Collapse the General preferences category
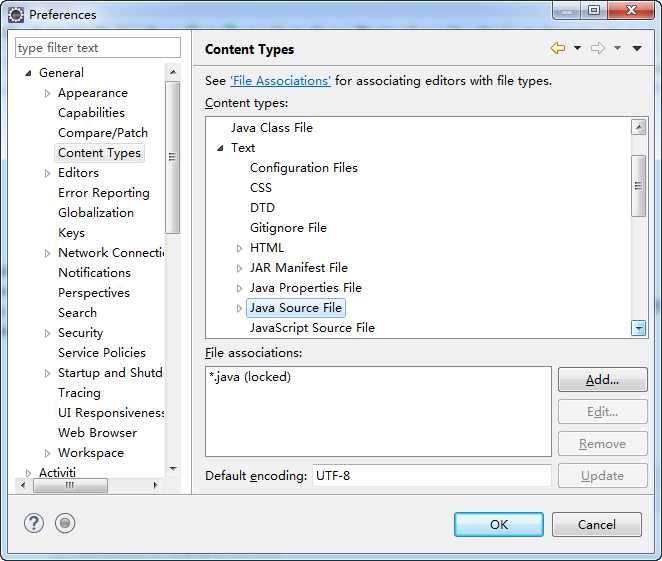The image size is (662, 561). coord(28,73)
